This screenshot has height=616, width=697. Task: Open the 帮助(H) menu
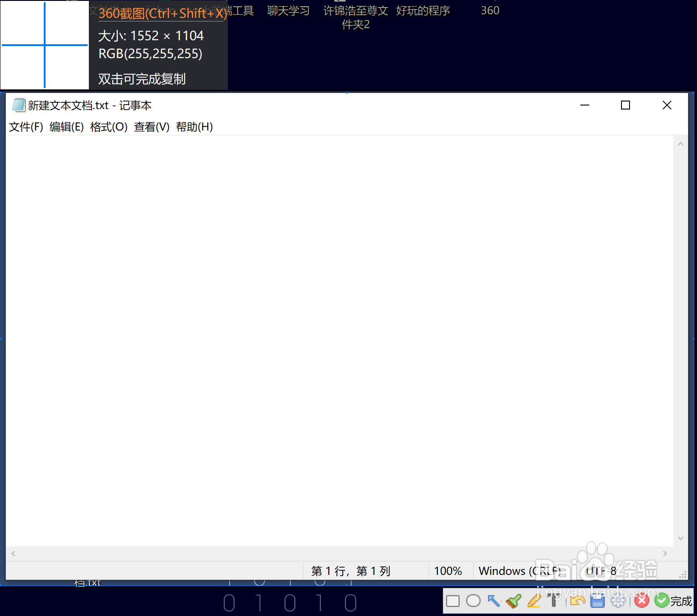tap(194, 127)
